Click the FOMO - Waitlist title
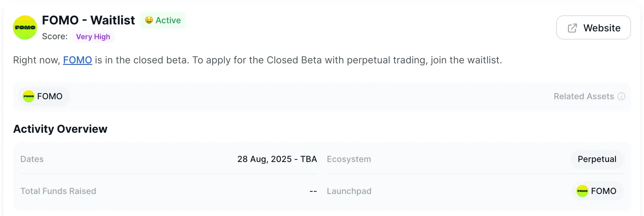The height and width of the screenshot is (216, 644). point(88,20)
